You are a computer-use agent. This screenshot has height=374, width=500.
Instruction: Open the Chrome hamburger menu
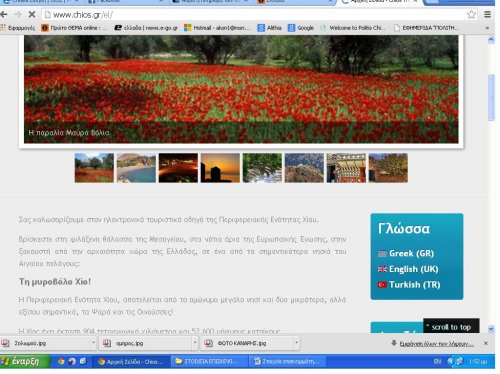click(x=487, y=14)
